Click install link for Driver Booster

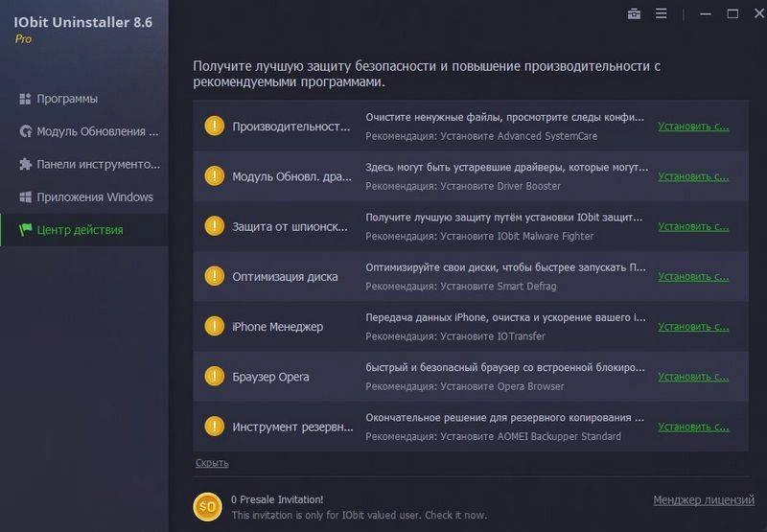(x=693, y=176)
